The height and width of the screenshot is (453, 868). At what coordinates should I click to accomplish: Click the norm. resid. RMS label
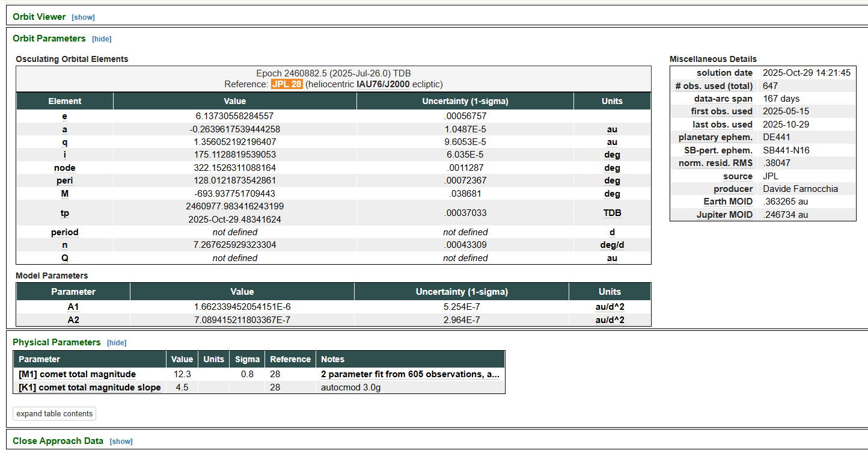tap(715, 163)
